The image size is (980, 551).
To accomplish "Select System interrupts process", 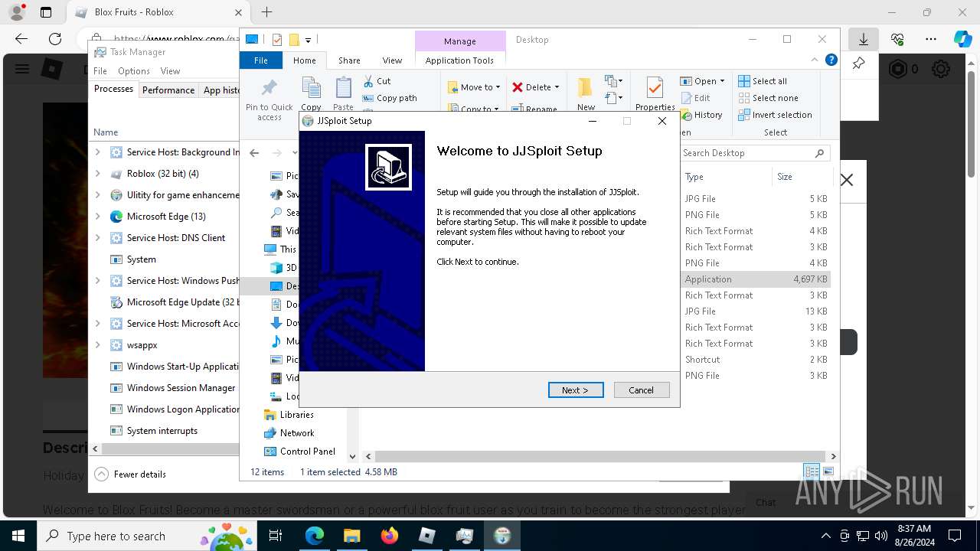I will click(x=162, y=431).
